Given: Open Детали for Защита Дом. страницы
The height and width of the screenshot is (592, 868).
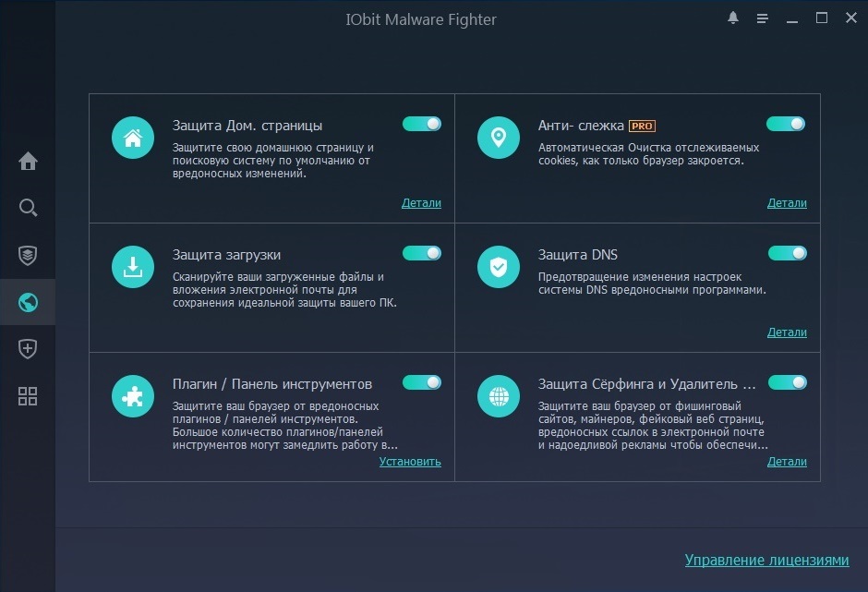Looking at the screenshot, I should coord(421,203).
